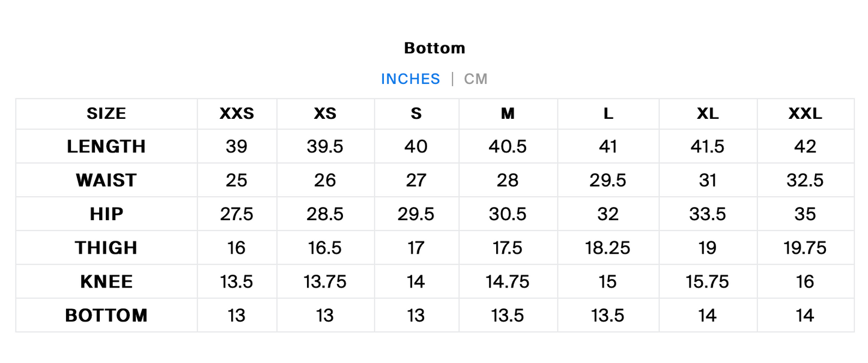The width and height of the screenshot is (868, 363).
Task: Select the XXS size column header
Action: point(237,114)
